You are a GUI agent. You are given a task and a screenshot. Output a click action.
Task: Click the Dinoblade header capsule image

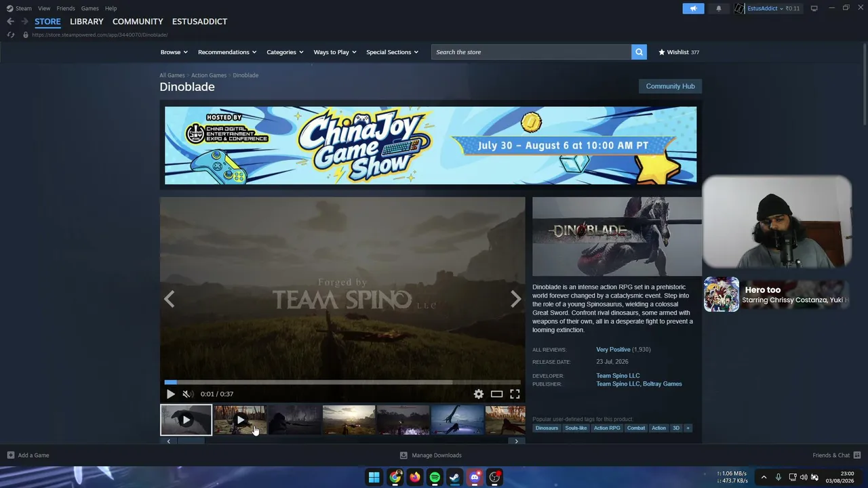617,237
